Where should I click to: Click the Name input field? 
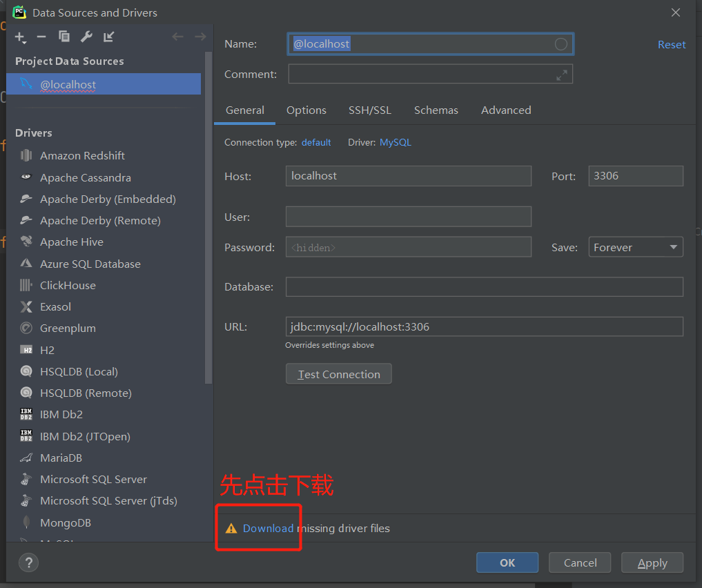[x=430, y=44]
